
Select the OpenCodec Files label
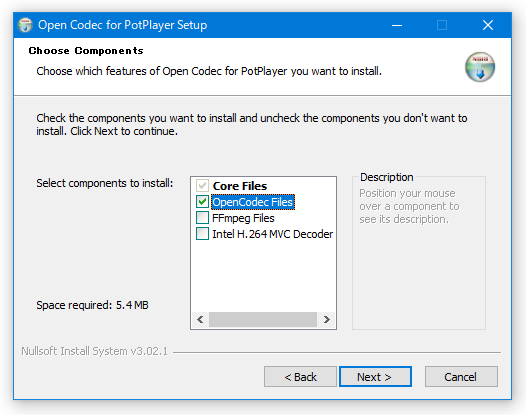(253, 202)
